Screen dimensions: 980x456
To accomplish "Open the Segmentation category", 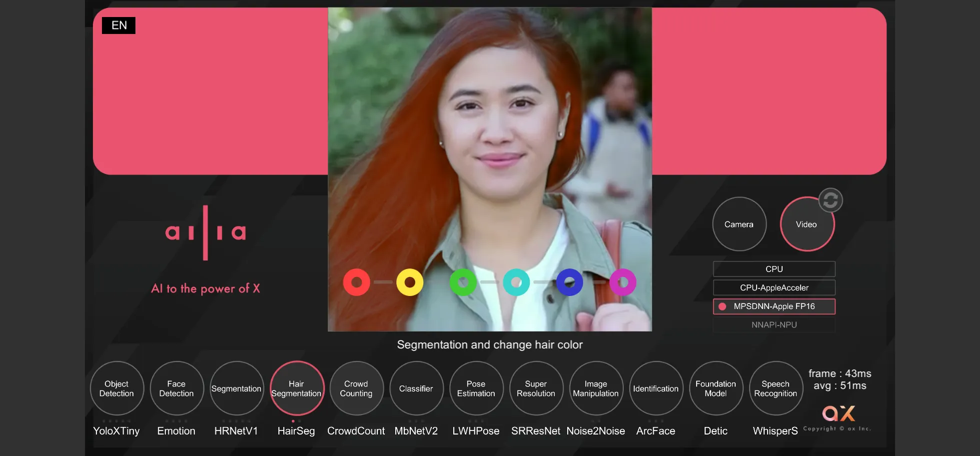I will click(x=236, y=388).
